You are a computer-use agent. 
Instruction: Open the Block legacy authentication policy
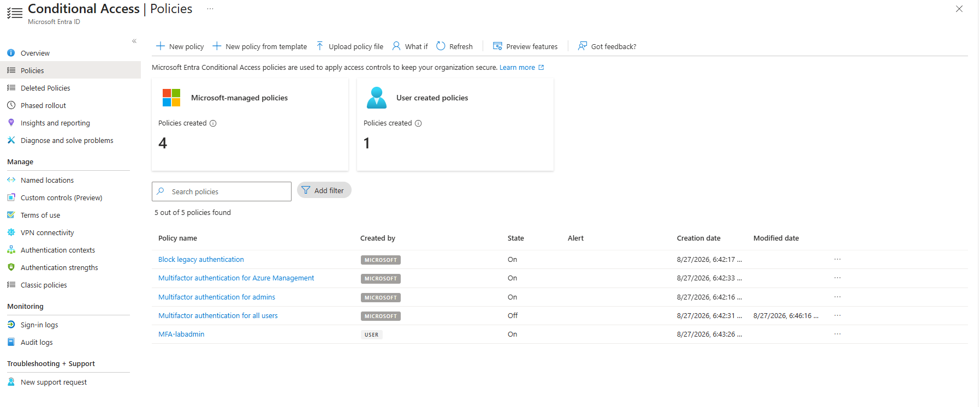tap(201, 260)
